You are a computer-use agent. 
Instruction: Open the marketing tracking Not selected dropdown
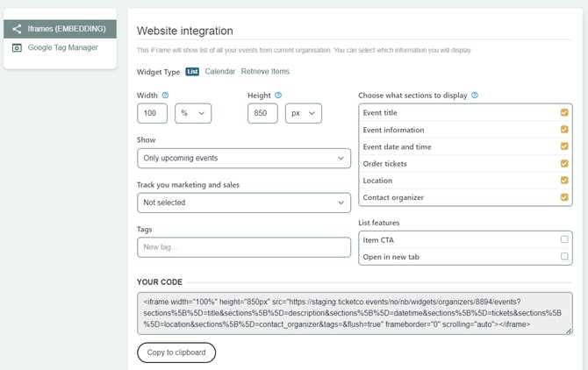click(244, 203)
